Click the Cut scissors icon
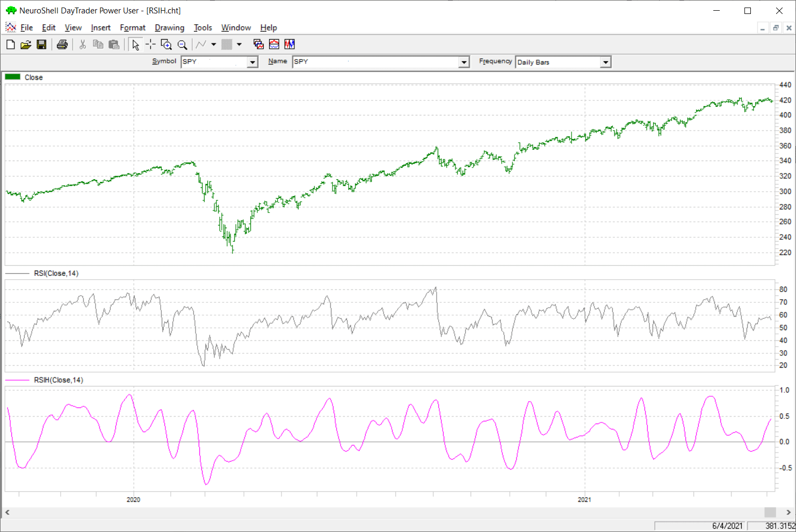 83,45
